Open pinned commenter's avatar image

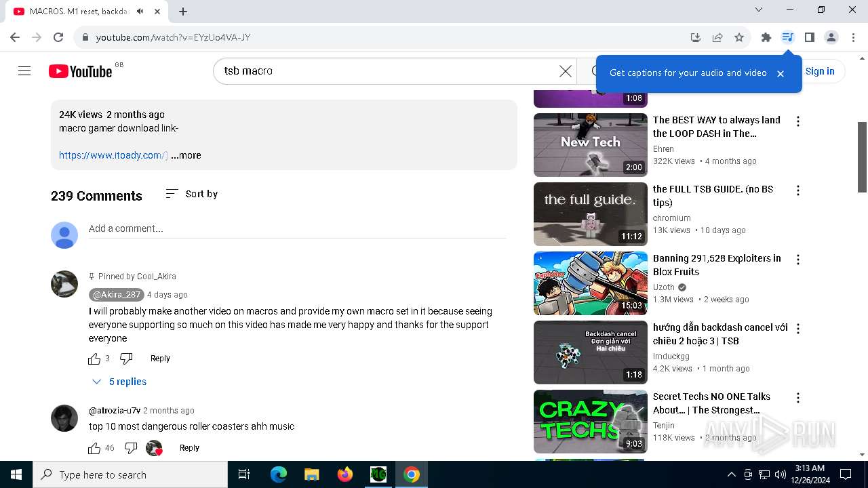(x=64, y=284)
